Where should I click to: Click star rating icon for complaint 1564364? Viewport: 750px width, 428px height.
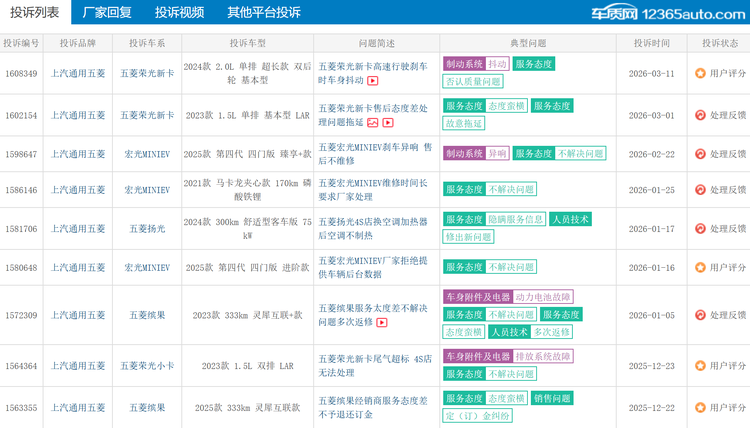click(700, 366)
